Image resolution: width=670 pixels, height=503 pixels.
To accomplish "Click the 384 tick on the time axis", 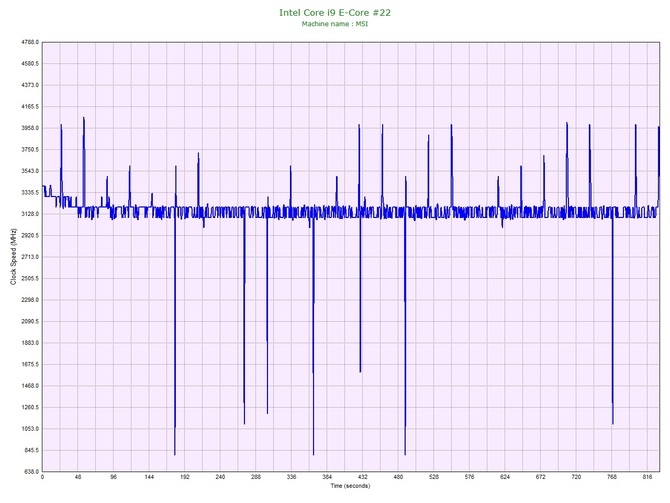I will pyautogui.click(x=327, y=477).
